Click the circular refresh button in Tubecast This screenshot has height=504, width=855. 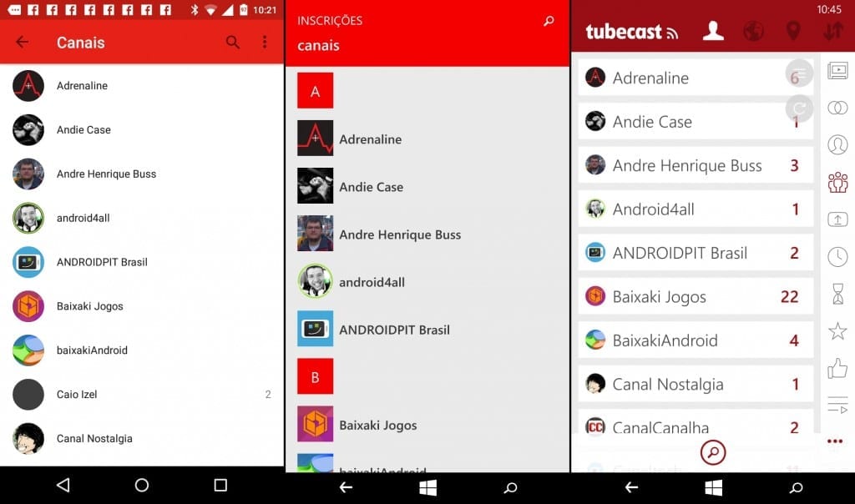tap(799, 108)
